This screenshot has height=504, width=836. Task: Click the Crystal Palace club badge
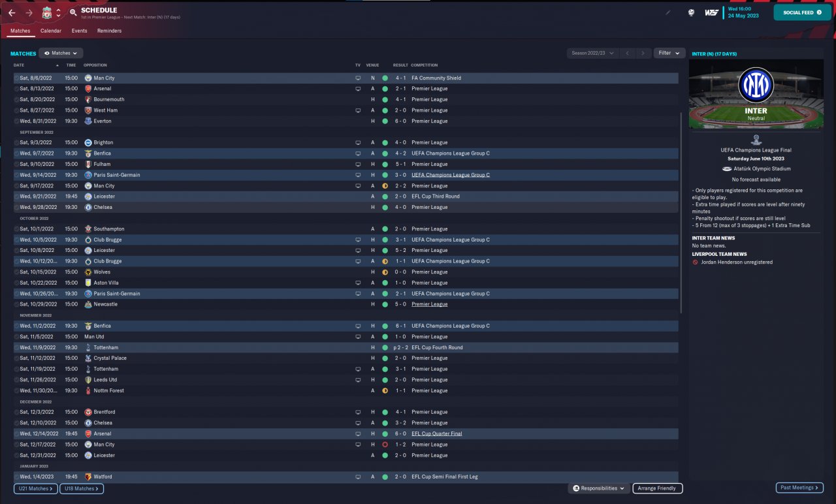(x=88, y=358)
